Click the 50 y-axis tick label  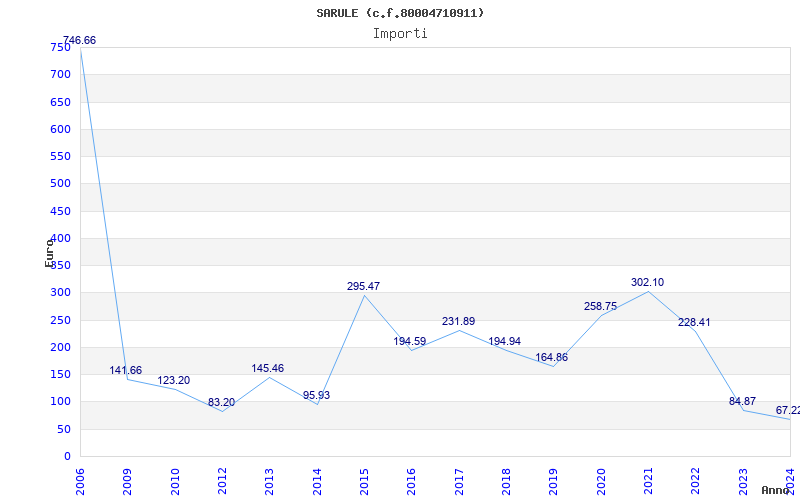point(63,429)
